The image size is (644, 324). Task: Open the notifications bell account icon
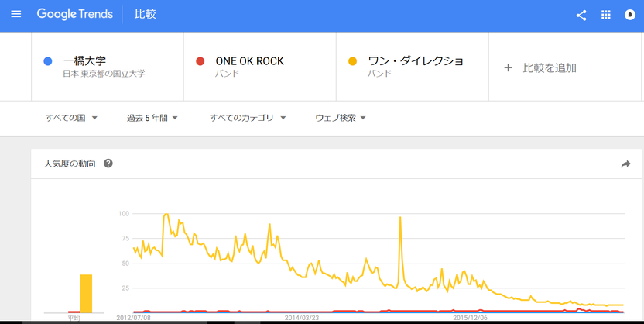(x=629, y=15)
